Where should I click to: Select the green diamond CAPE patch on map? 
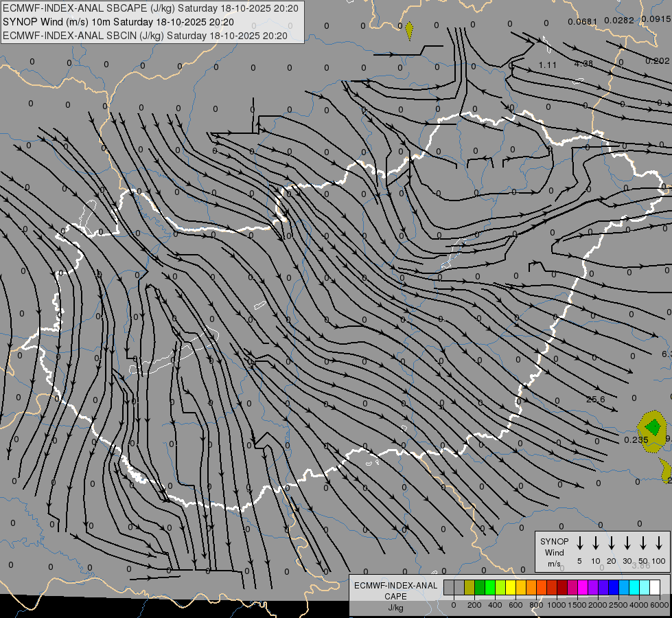(653, 427)
